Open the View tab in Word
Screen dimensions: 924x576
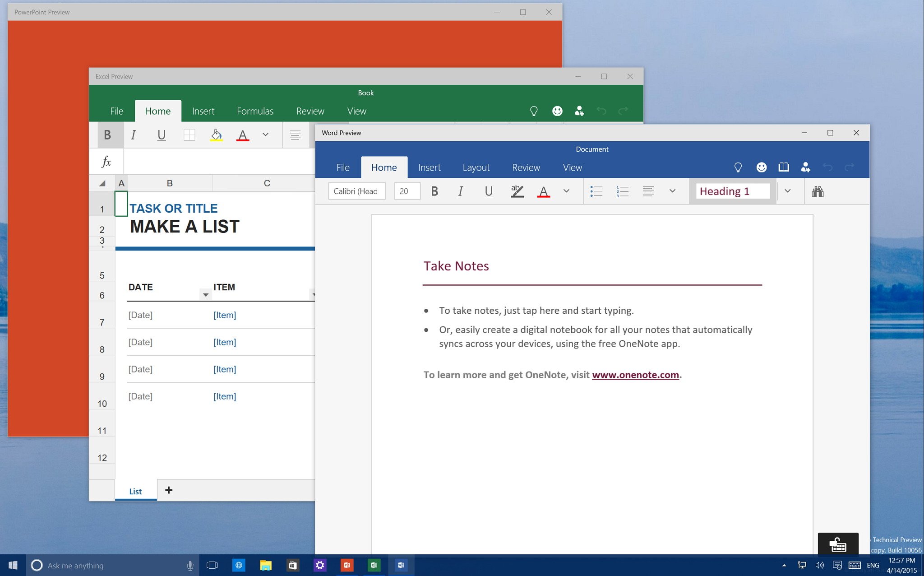click(x=572, y=167)
